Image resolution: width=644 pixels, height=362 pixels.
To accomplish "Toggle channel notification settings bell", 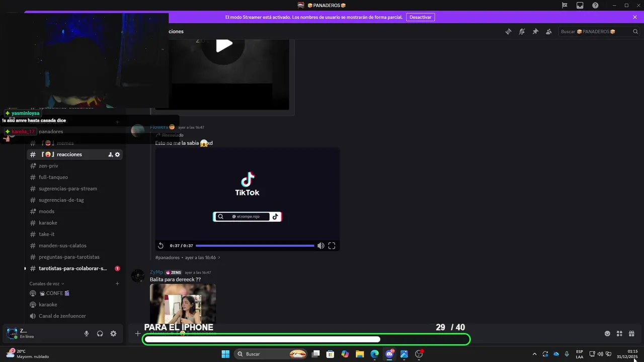I will (522, 31).
